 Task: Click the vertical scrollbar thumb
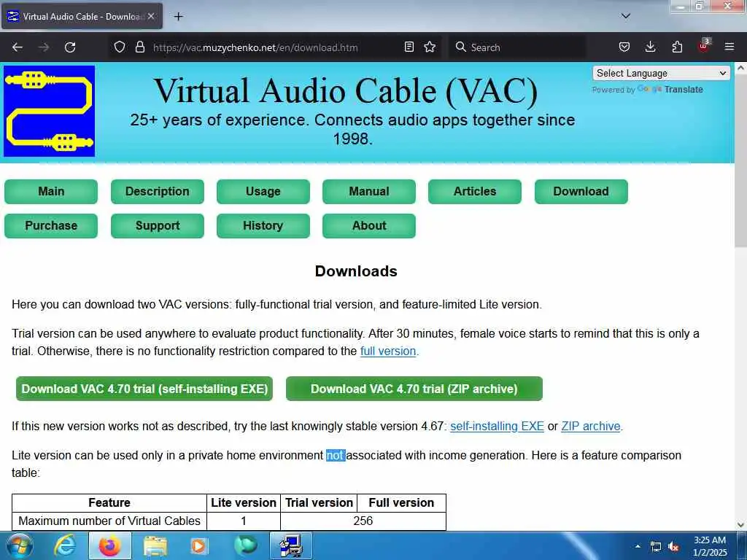[740, 160]
